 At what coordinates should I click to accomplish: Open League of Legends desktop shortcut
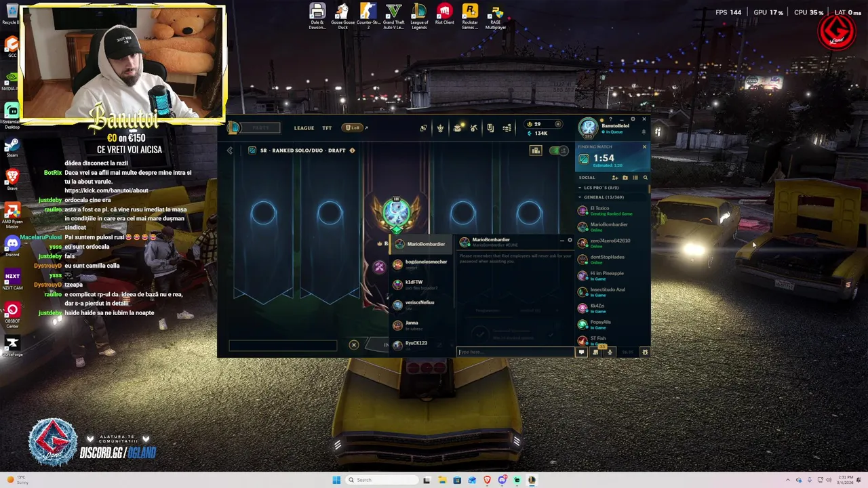point(419,16)
